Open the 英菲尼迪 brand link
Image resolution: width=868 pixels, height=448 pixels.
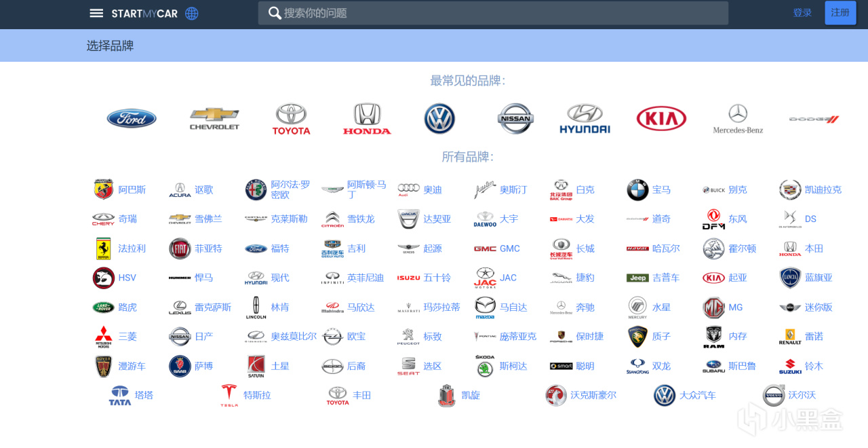pos(366,278)
